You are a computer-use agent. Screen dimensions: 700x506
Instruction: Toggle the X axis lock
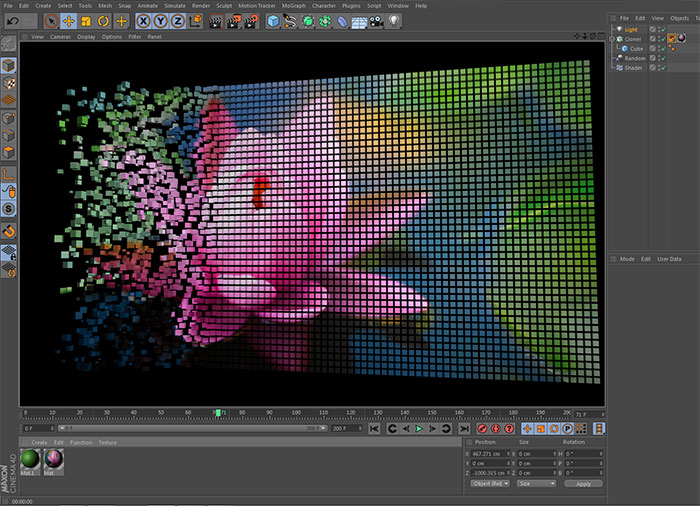(x=143, y=21)
